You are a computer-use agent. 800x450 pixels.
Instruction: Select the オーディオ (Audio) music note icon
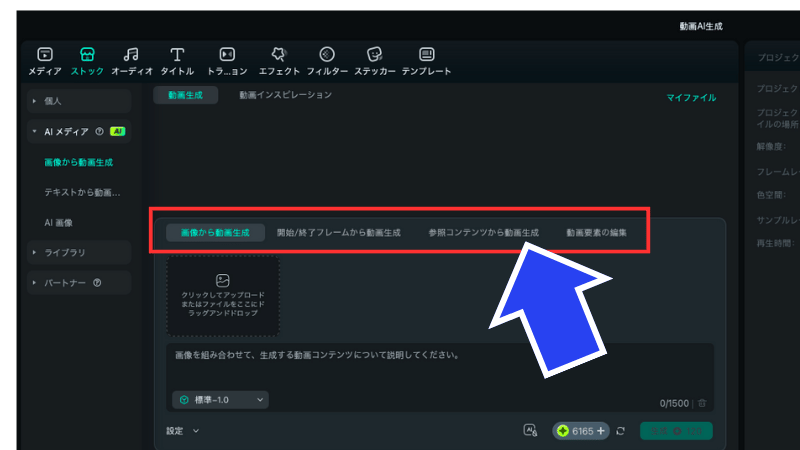coord(131,55)
